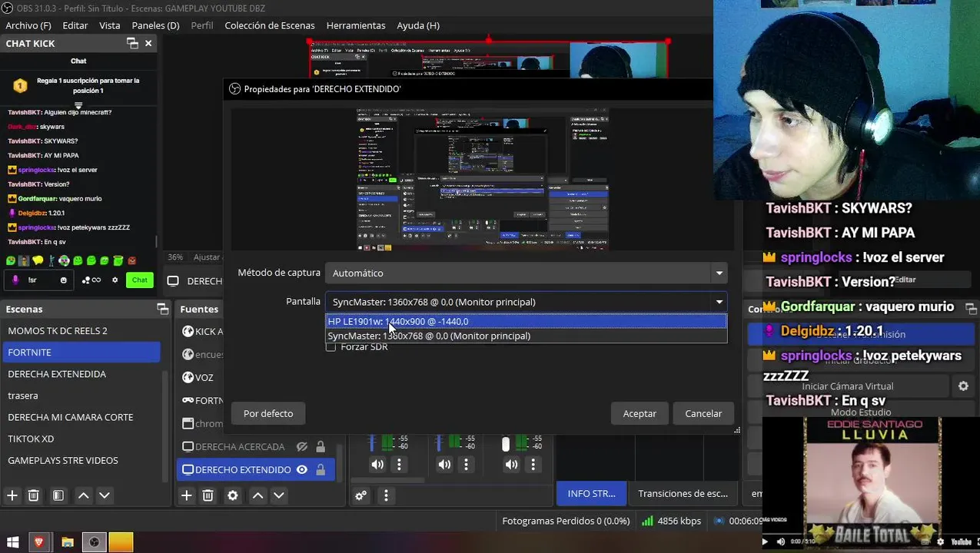Click the monitor preview thumbnail in Propiedades dialog

(x=483, y=179)
